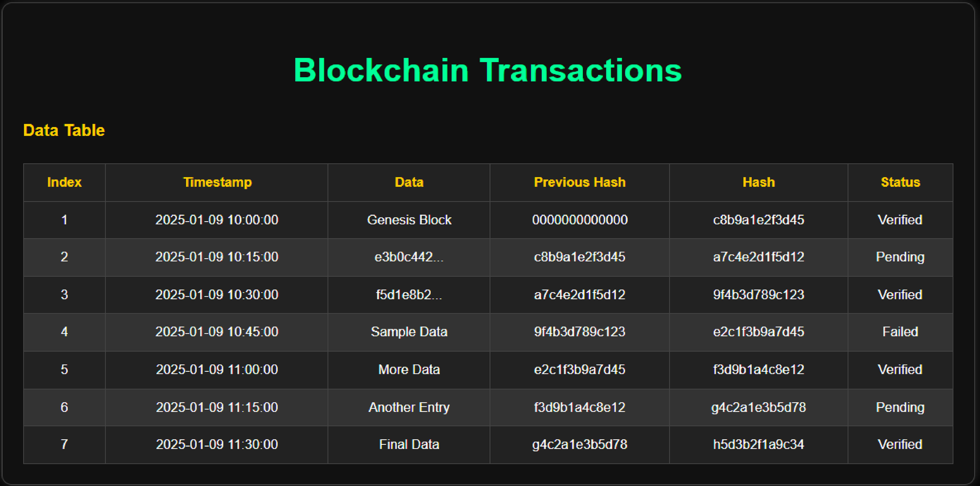Click the f5d1e8b2... truncated data cell
The width and height of the screenshot is (980, 486).
coord(409,295)
